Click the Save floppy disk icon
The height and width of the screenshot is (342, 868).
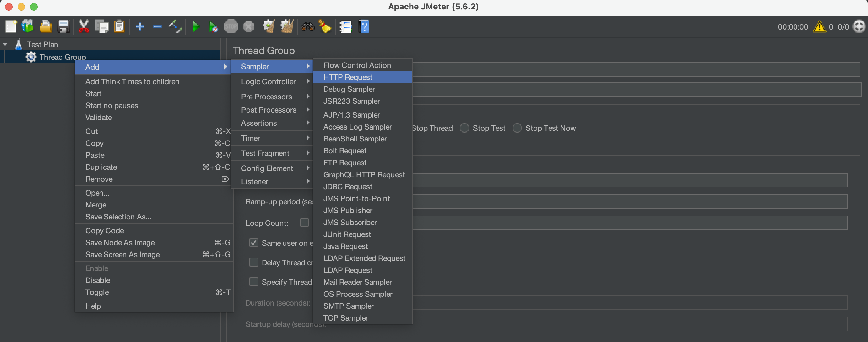click(63, 27)
